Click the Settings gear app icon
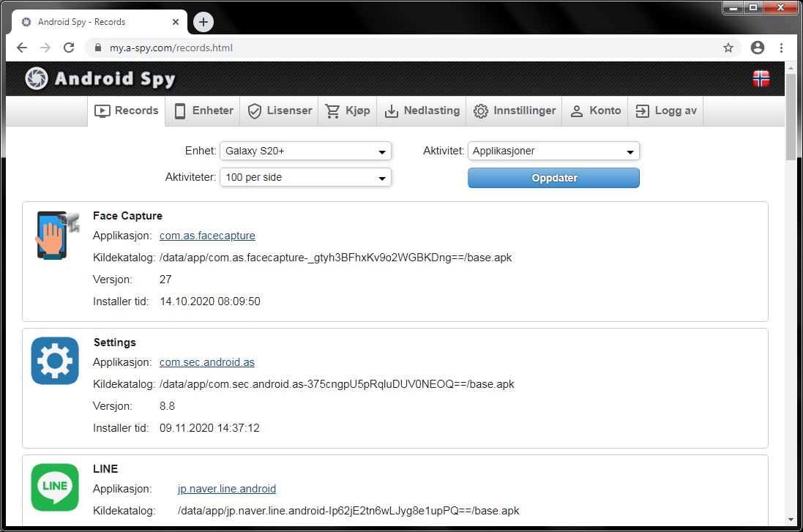Image resolution: width=803 pixels, height=532 pixels. click(x=55, y=361)
